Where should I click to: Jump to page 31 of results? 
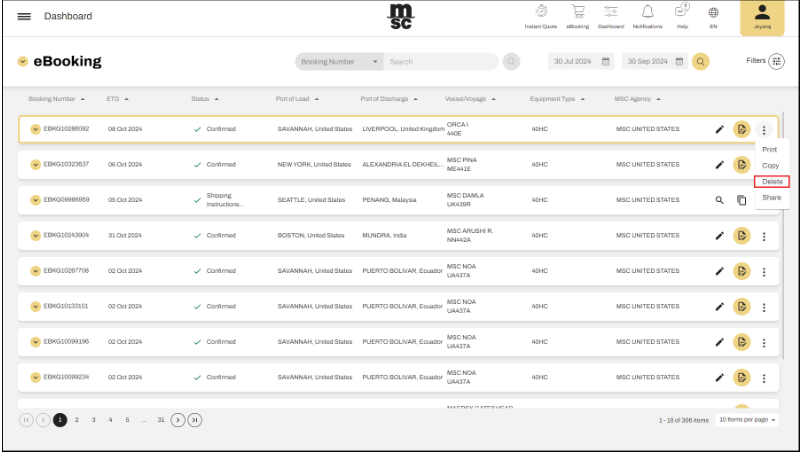(161, 420)
